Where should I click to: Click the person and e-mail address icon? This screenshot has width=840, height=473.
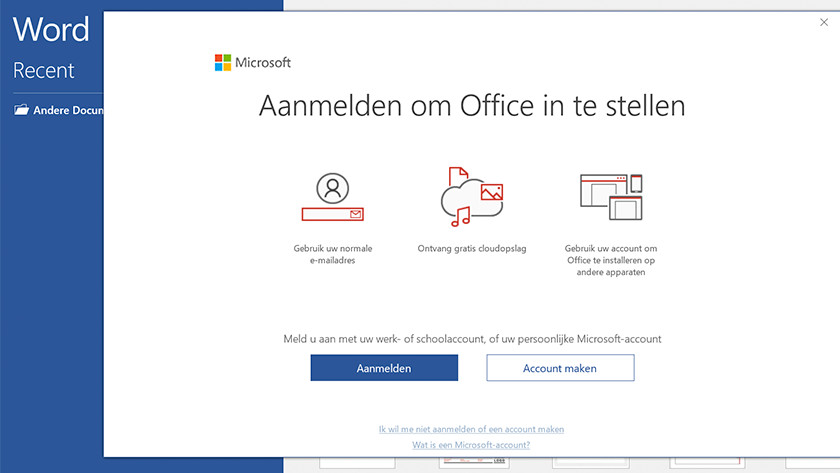coord(332,197)
